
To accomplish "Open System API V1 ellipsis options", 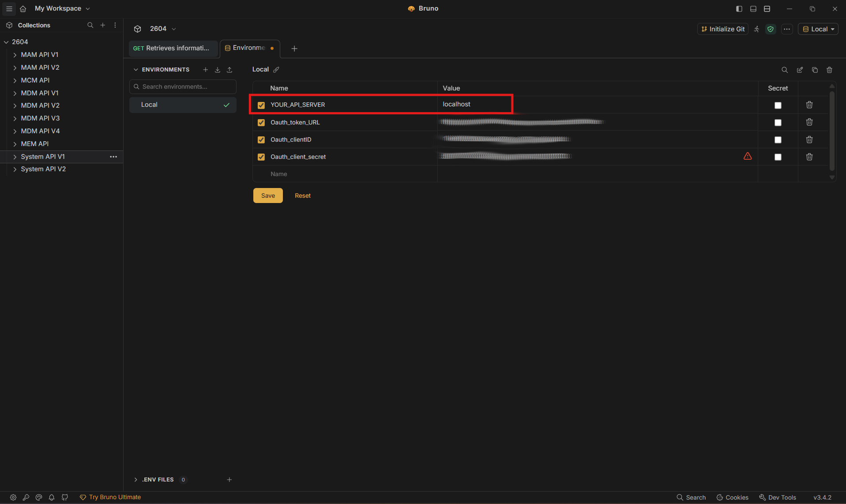I will [113, 157].
